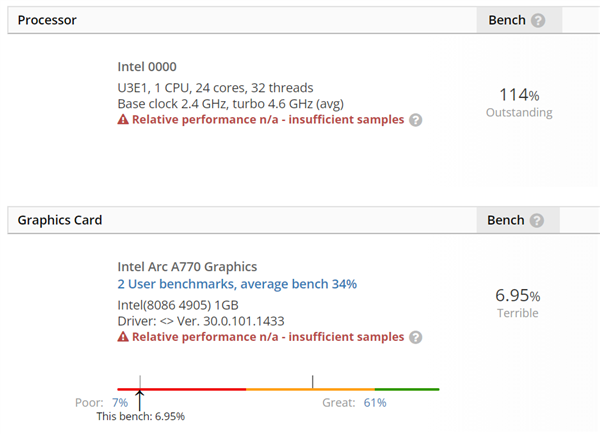Open help icon after graphics card insufficient samples warning
Viewport: 600px width, 434px height.
(x=416, y=337)
